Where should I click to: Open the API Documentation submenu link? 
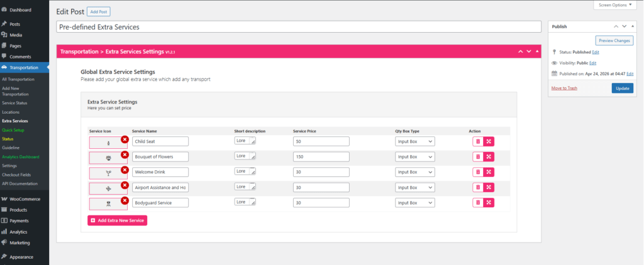tap(19, 184)
